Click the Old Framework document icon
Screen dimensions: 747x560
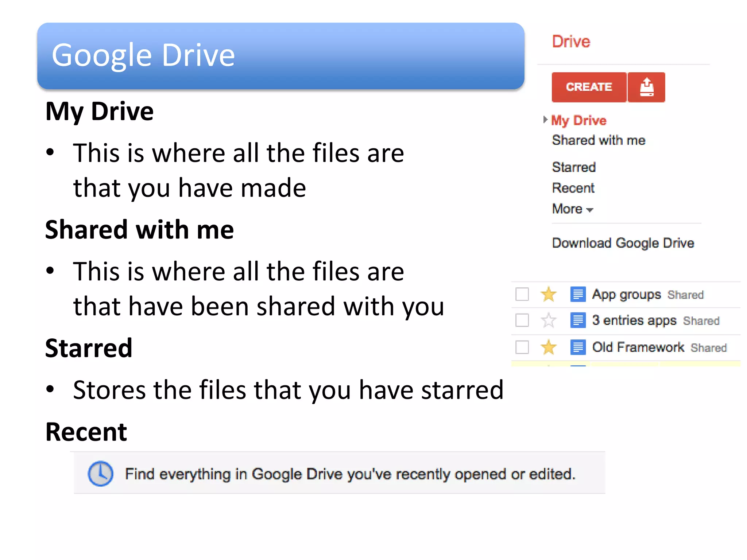point(578,347)
